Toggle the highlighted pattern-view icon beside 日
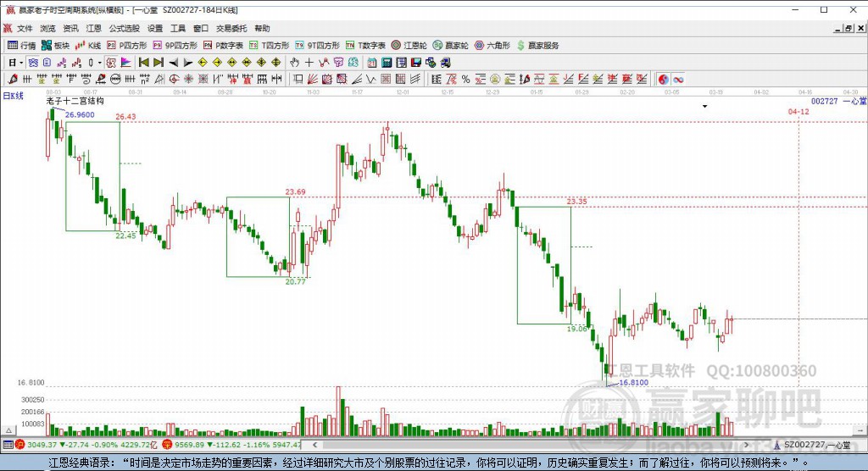Image resolution: width=868 pixels, height=471 pixels. point(33,63)
